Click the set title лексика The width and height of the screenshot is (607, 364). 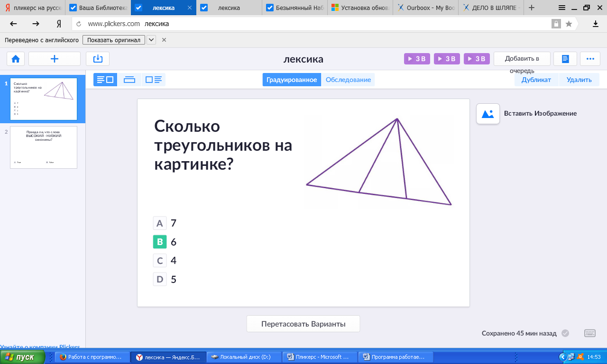pos(303,59)
